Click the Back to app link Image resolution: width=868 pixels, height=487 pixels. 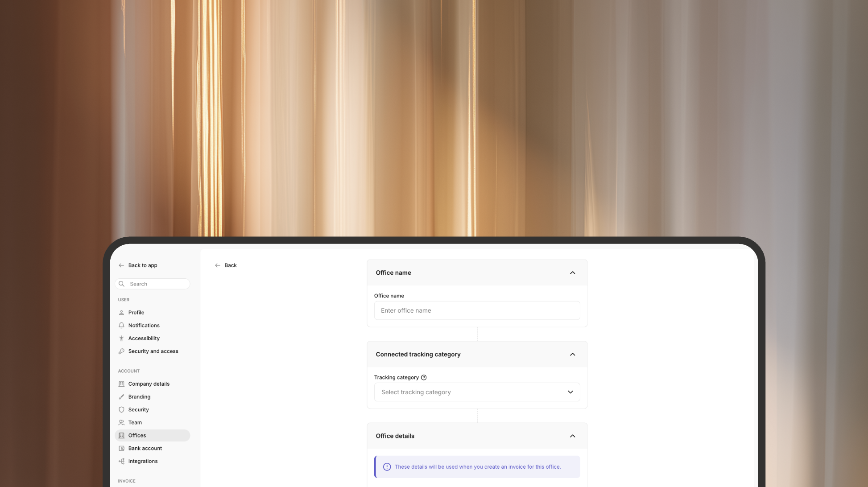pos(142,265)
